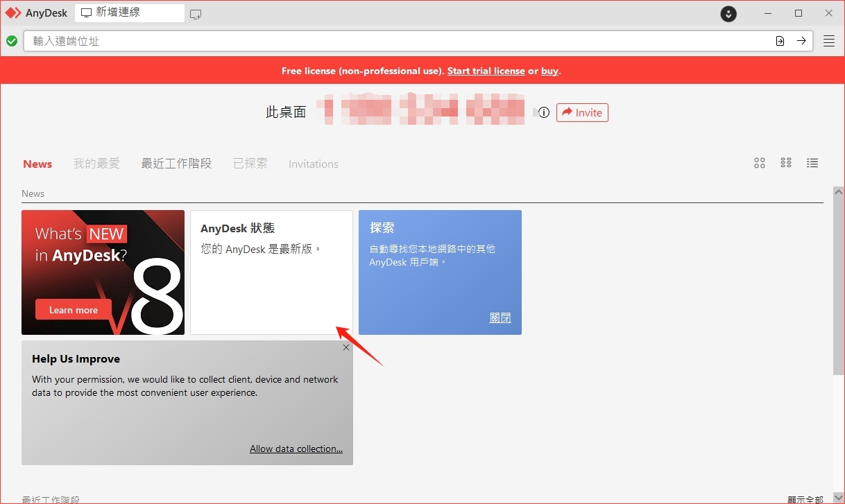Click the scrollbar up arrow
Screen dimensions: 845x504
[x=839, y=192]
